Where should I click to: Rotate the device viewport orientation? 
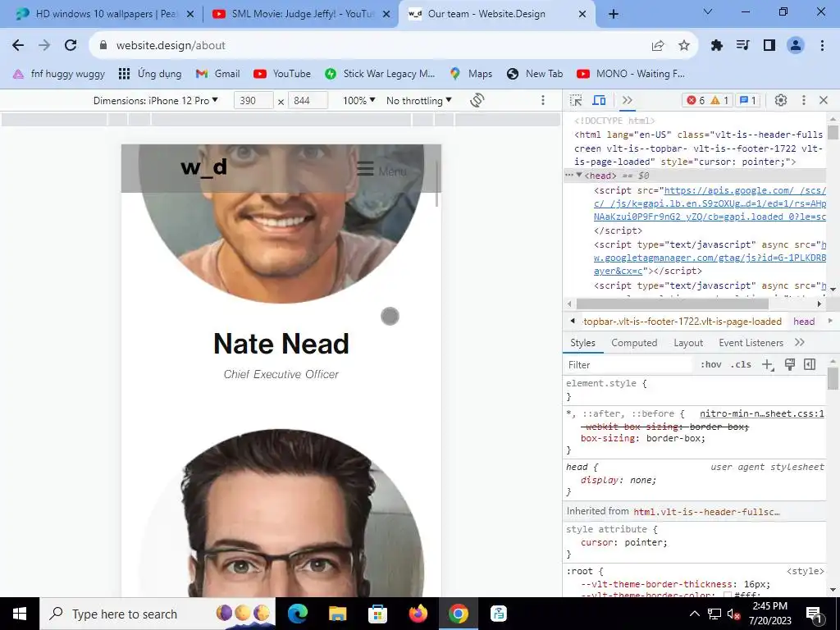tap(477, 100)
